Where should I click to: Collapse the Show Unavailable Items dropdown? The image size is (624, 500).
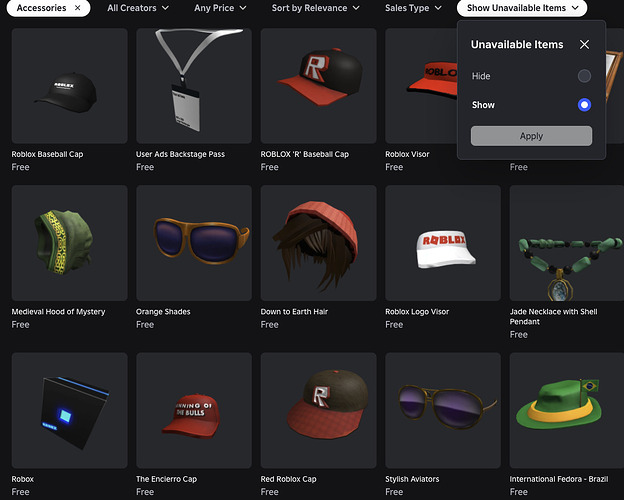[x=522, y=8]
